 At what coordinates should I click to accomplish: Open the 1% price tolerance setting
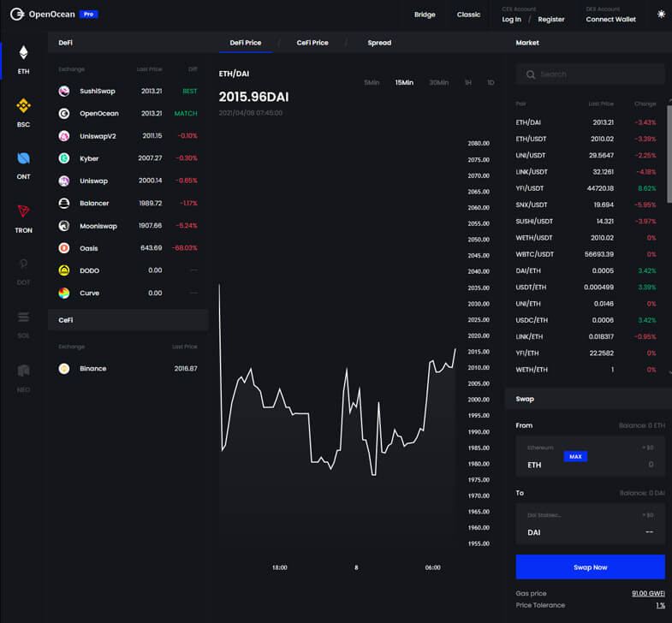660,605
